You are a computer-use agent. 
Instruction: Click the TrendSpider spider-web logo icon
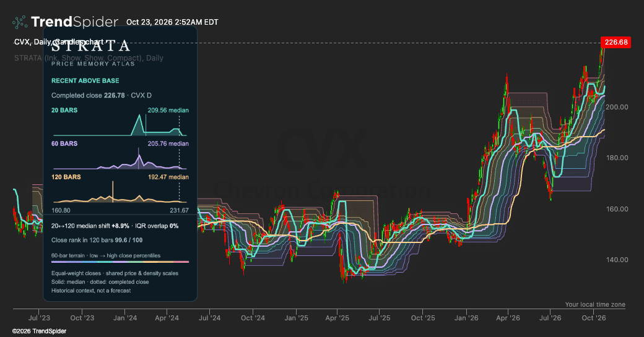click(20, 22)
